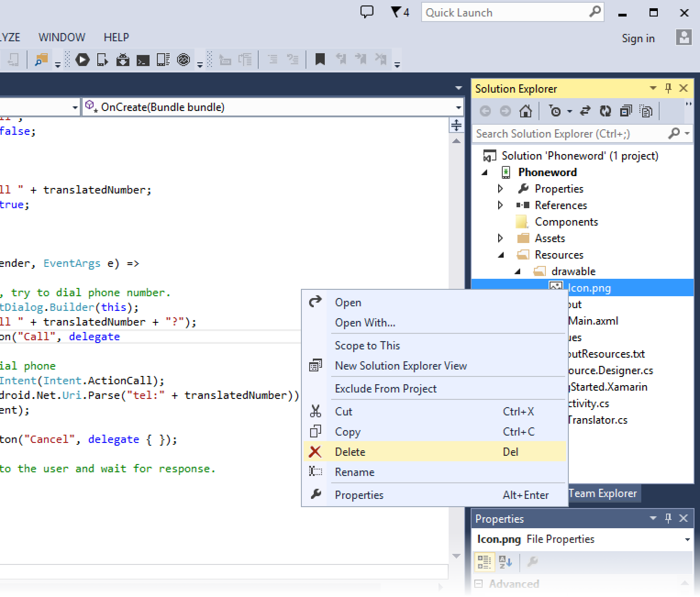Click the Sign in link
Screen dimensions: 700x597
(638, 39)
